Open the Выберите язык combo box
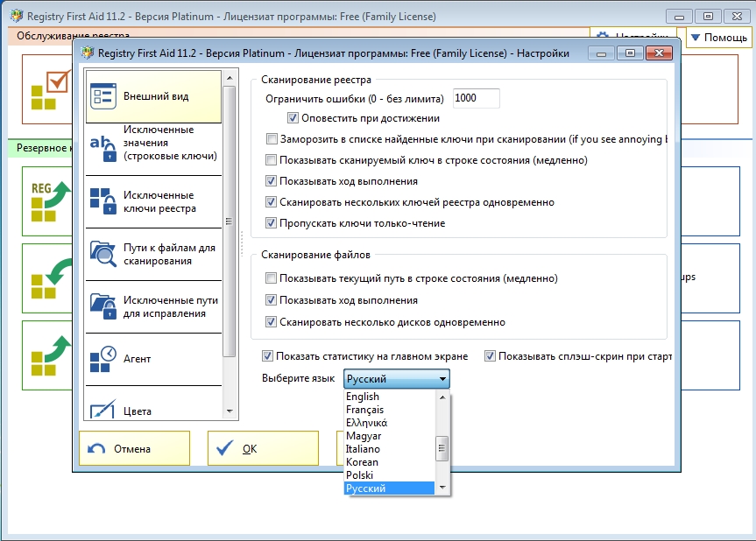756x541 pixels. point(396,379)
